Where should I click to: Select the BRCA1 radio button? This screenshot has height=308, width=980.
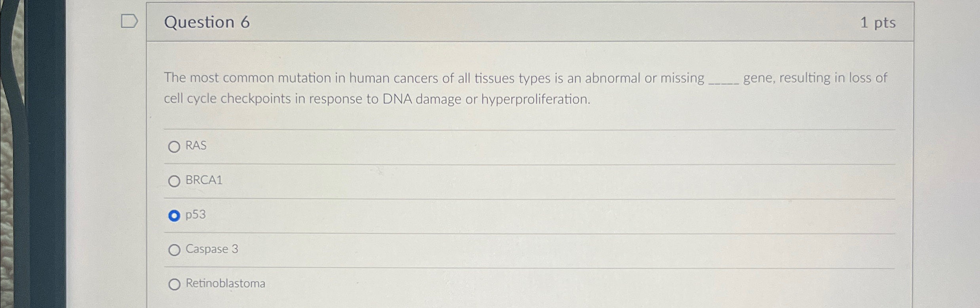(x=174, y=181)
